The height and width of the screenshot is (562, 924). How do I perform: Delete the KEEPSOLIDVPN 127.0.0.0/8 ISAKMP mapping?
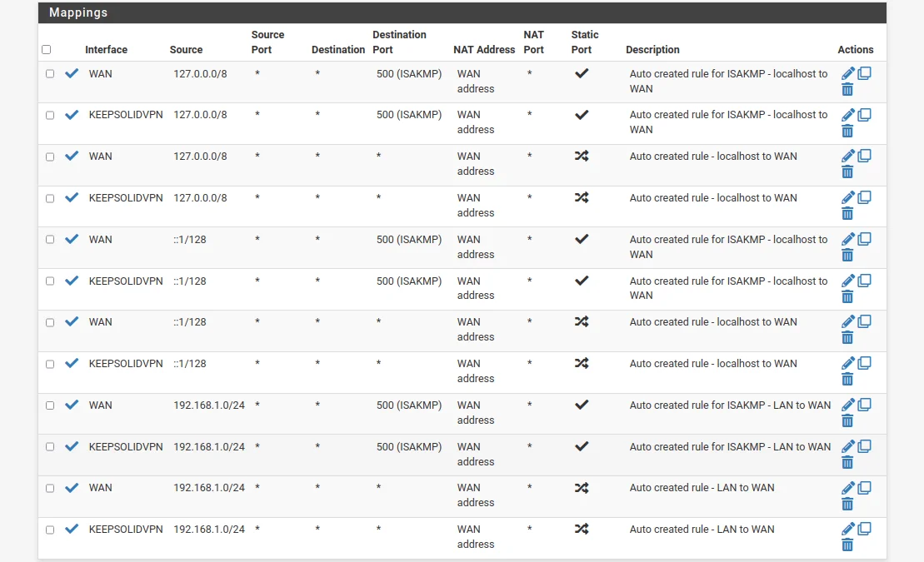coord(847,131)
